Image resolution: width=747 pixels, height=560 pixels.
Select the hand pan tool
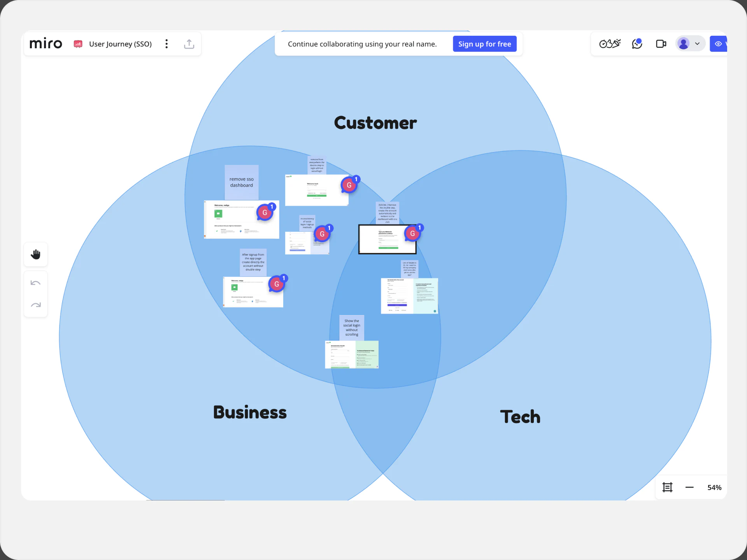[36, 254]
